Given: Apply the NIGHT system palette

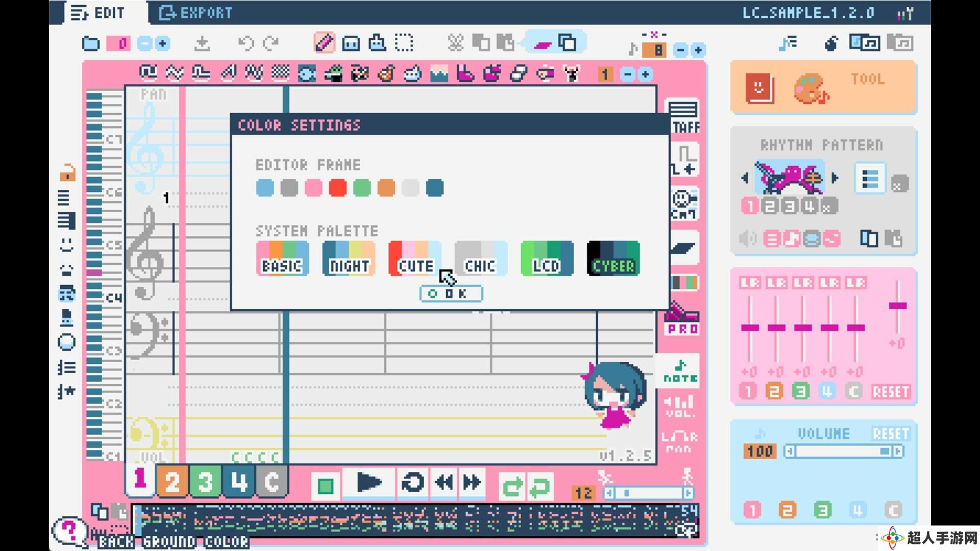Looking at the screenshot, I should (349, 258).
